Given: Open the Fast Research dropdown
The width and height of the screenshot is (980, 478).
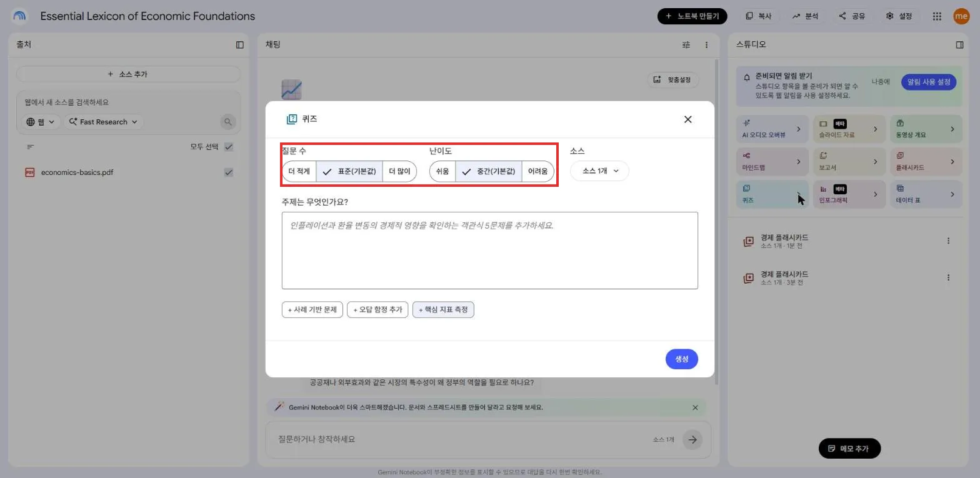Looking at the screenshot, I should (x=103, y=122).
